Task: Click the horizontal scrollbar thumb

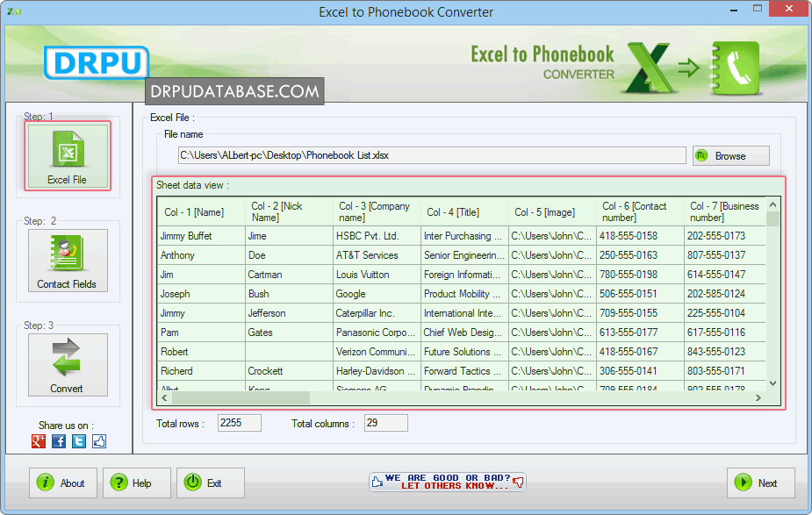Action: [x=241, y=397]
